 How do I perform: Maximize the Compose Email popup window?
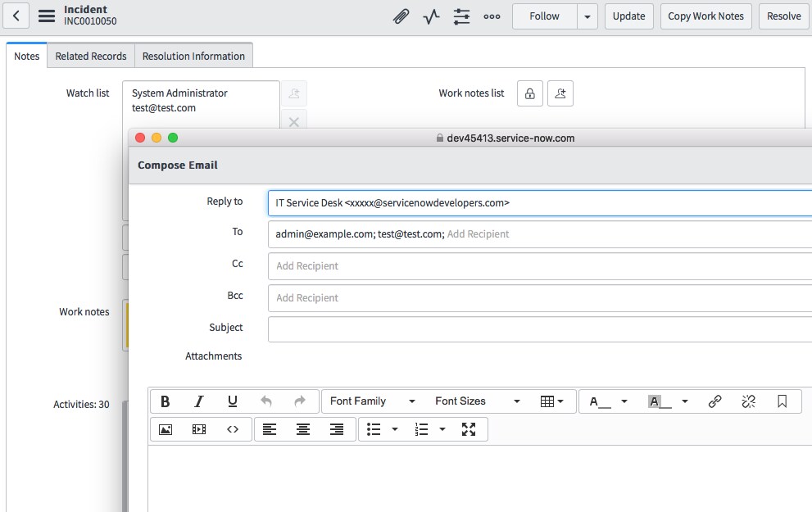pyautogui.click(x=173, y=138)
